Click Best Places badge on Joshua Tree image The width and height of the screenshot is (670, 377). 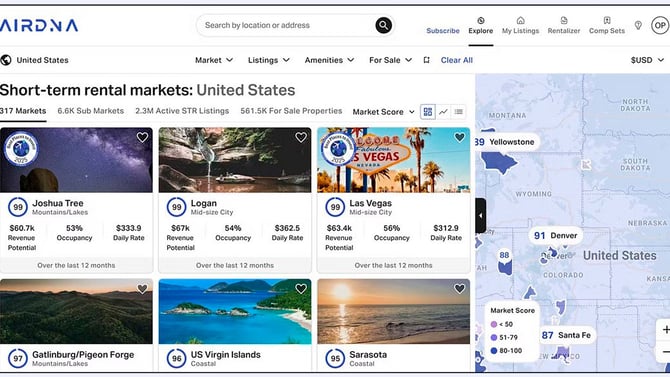point(21,148)
